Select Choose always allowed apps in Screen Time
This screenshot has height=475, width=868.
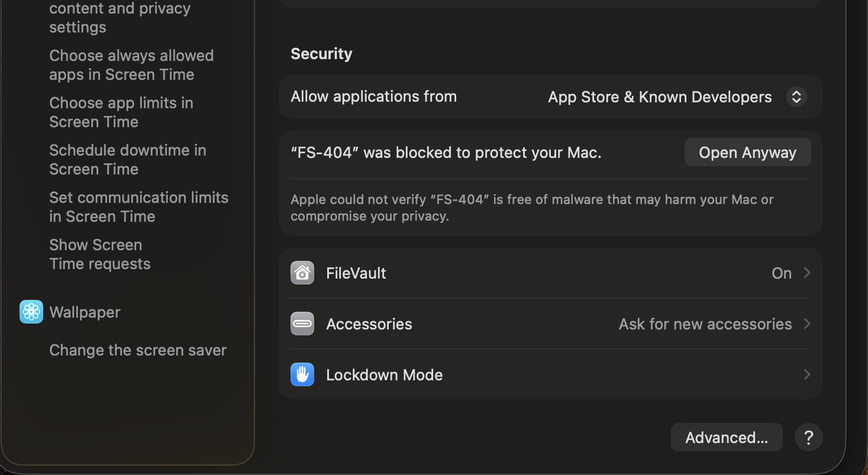click(131, 65)
